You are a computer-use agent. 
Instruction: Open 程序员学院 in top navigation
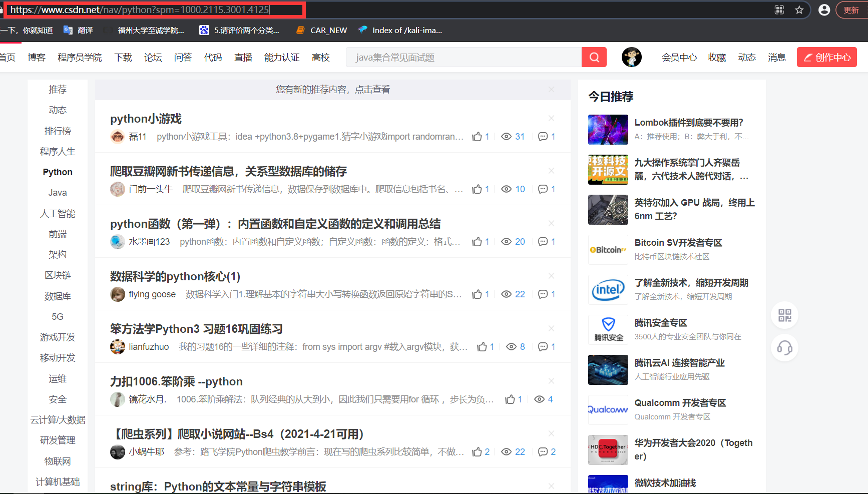tap(80, 58)
